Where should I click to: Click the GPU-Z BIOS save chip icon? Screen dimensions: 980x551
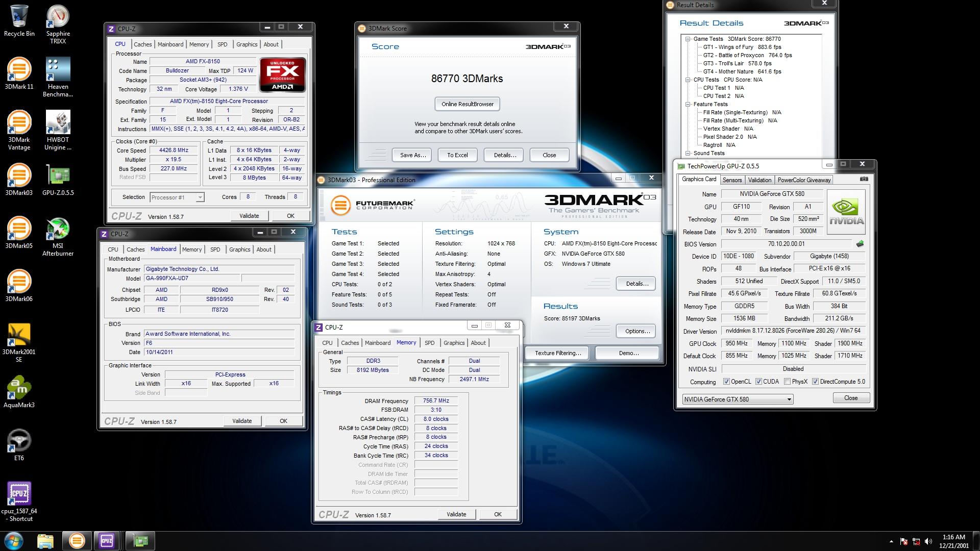[860, 244]
